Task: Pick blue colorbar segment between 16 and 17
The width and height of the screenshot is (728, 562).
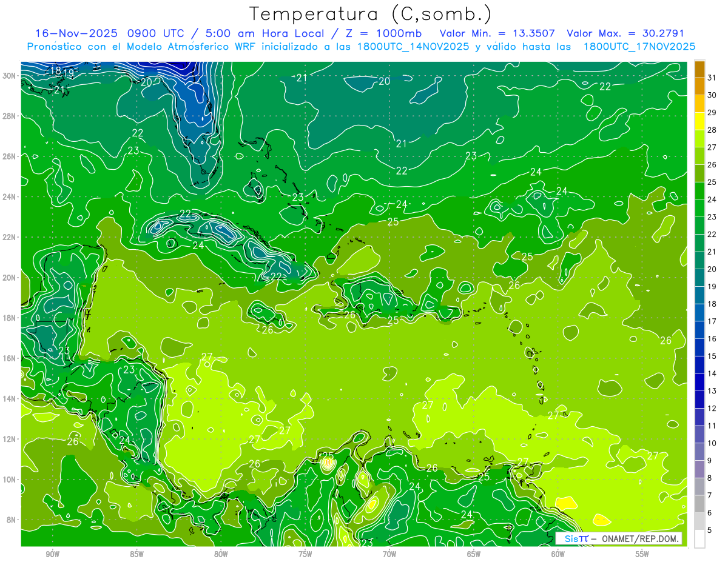Action: tap(699, 330)
